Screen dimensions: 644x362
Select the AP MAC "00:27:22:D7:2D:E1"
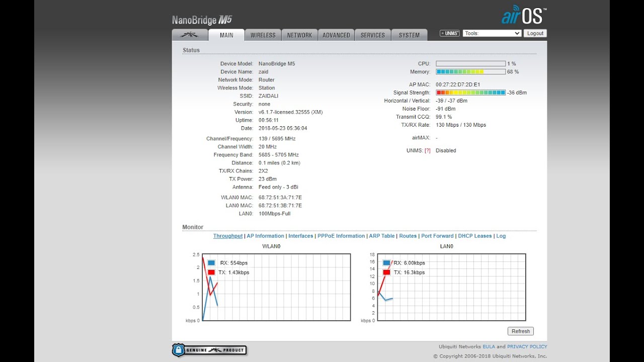click(x=458, y=84)
